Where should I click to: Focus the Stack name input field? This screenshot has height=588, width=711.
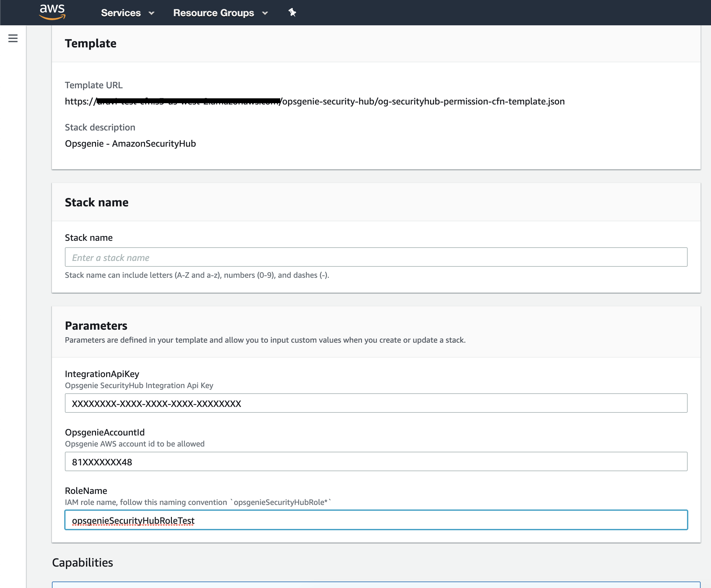click(x=376, y=257)
